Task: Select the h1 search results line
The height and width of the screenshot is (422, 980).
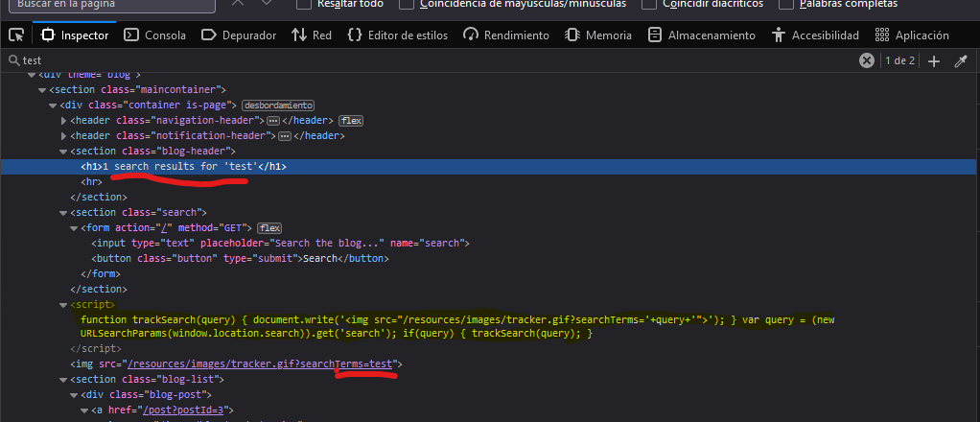Action: (x=490, y=166)
